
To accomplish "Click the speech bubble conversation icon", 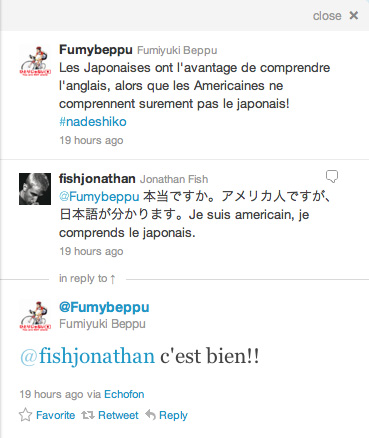I will pyautogui.click(x=332, y=176).
